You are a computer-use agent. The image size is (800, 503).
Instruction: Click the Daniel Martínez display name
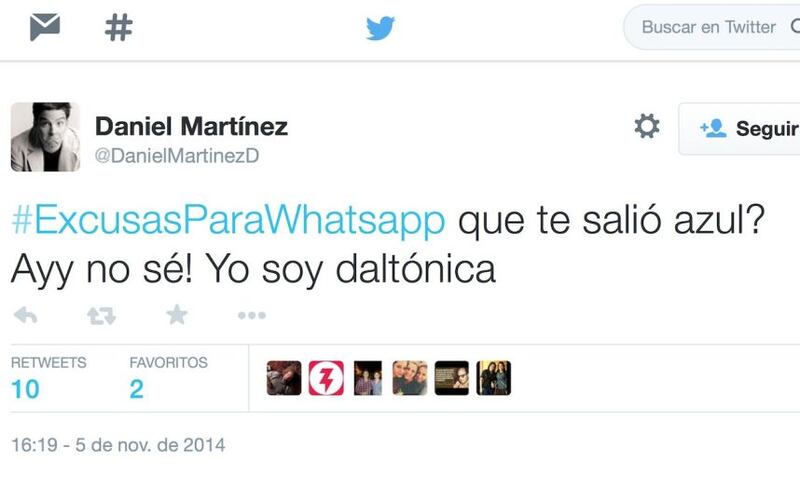click(x=191, y=126)
